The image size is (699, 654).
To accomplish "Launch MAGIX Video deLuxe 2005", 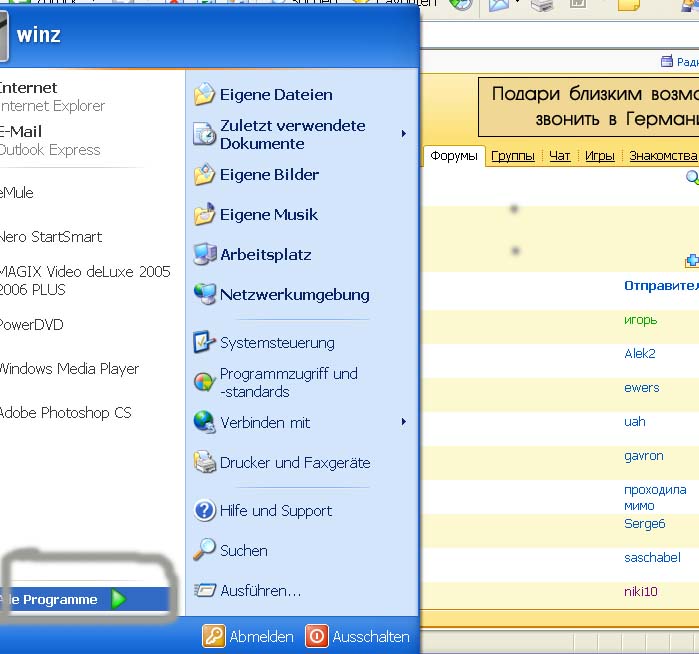I will point(85,280).
